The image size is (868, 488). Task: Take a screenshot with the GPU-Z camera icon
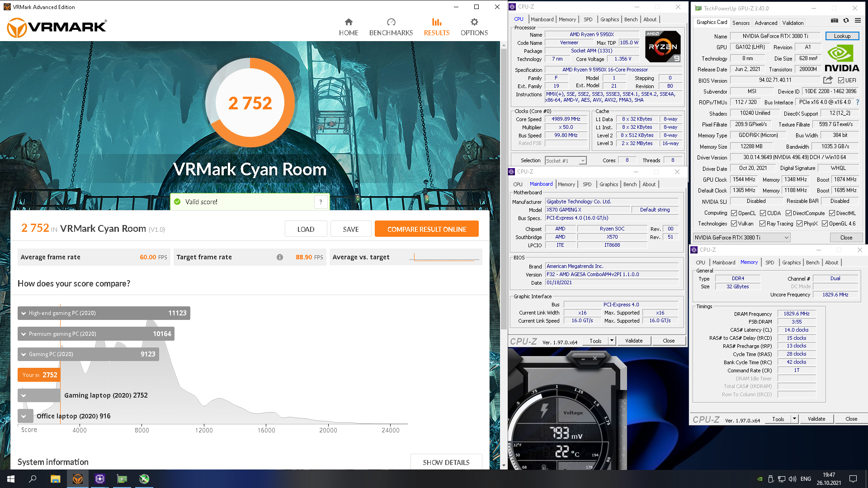(x=835, y=20)
